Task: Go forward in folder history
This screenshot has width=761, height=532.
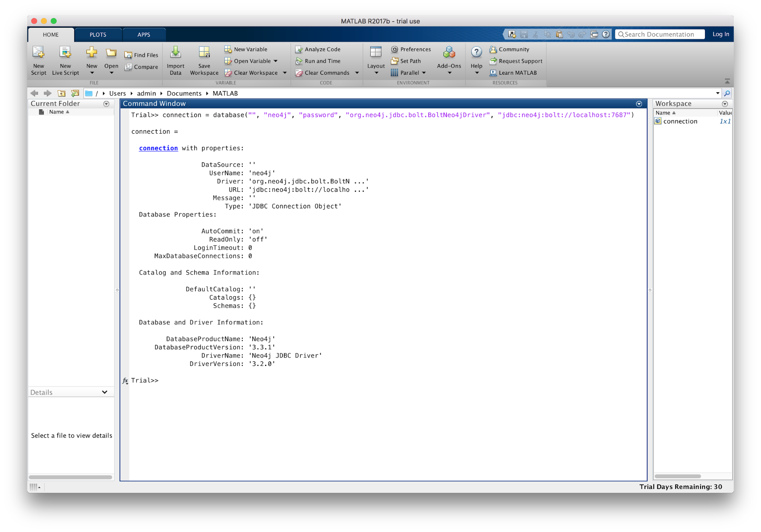Action: coord(48,93)
